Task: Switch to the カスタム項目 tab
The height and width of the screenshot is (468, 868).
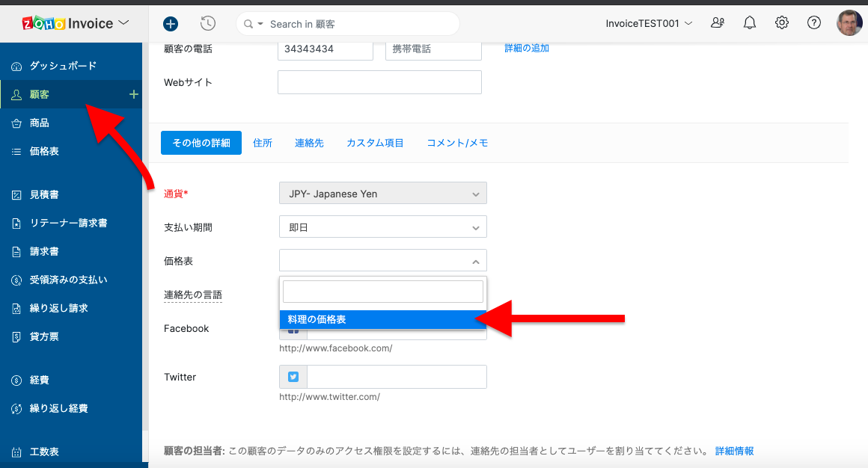Action: pyautogui.click(x=375, y=143)
